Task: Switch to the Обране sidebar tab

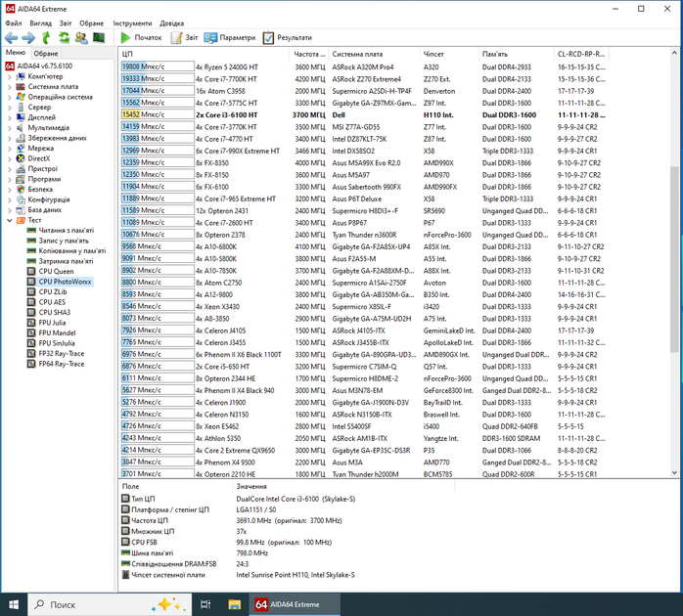Action: (x=46, y=54)
